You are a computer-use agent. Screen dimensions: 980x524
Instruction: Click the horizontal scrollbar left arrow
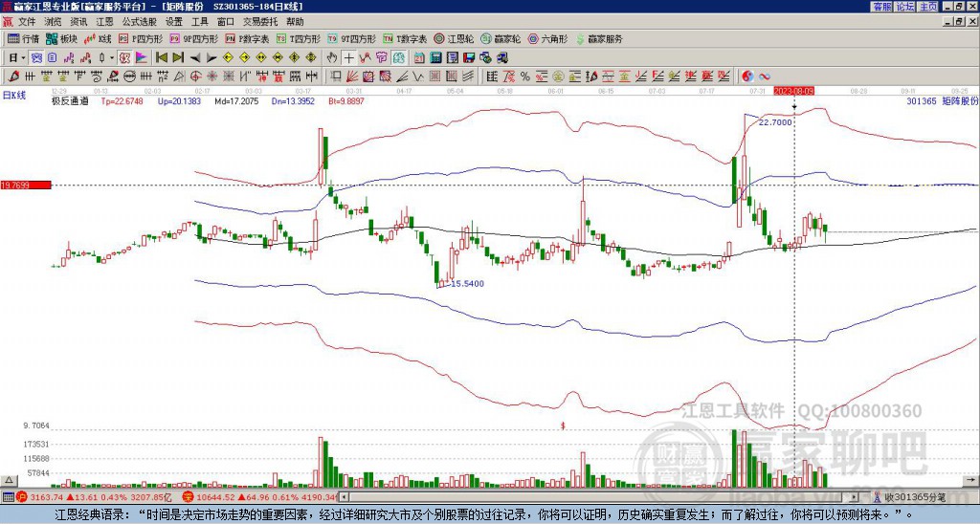344,497
